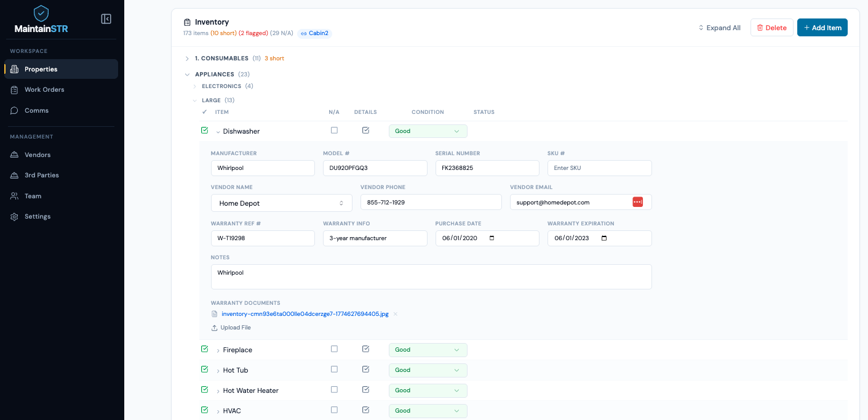Check the Fireplace N/A checkbox

(x=334, y=349)
